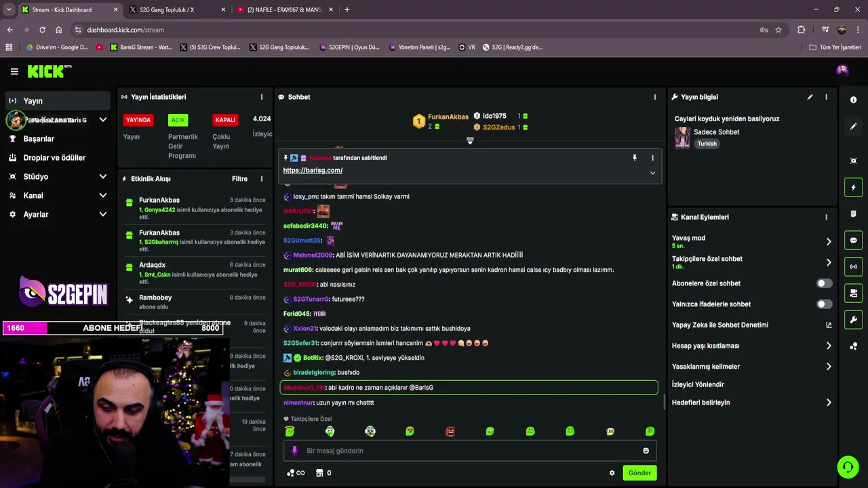Open chat settings gear near Gönder
This screenshot has width=868, height=488.
point(612,473)
